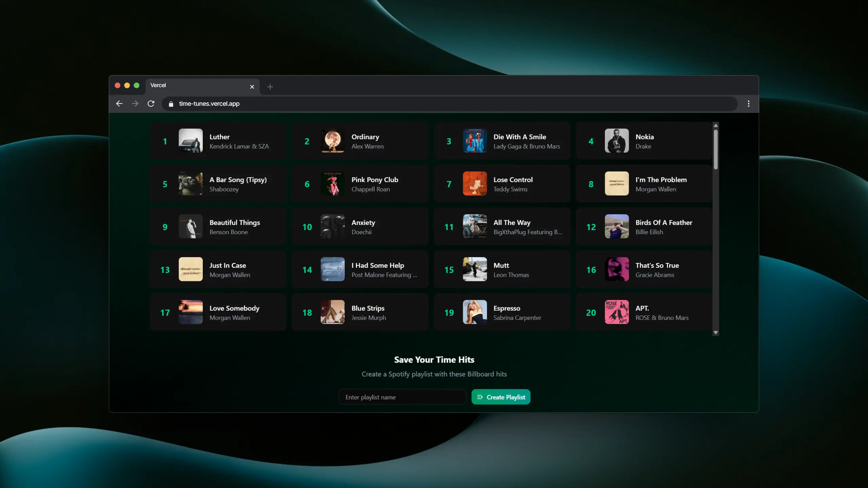Go back using the browser back arrow
The height and width of the screenshot is (488, 868).
[119, 104]
